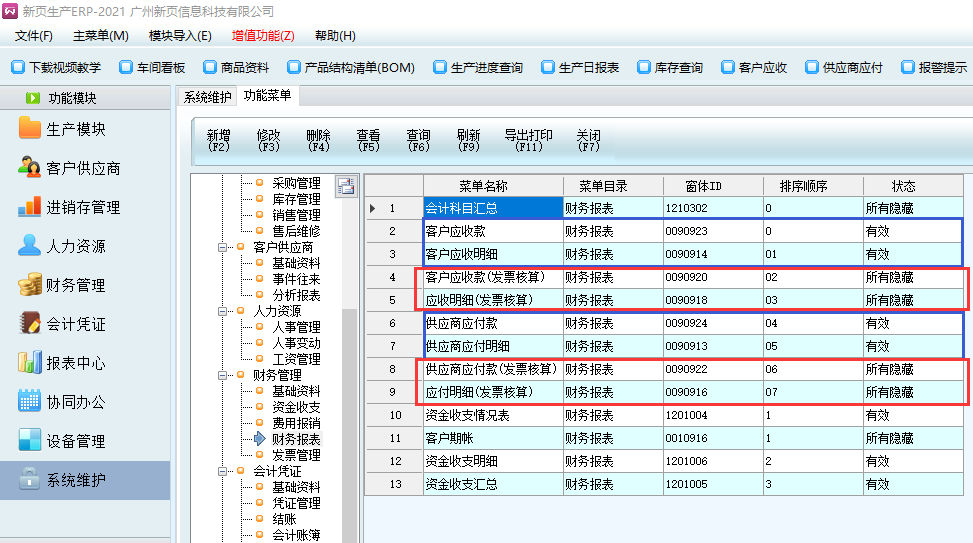Click the 关闭(F7) button

point(588,140)
